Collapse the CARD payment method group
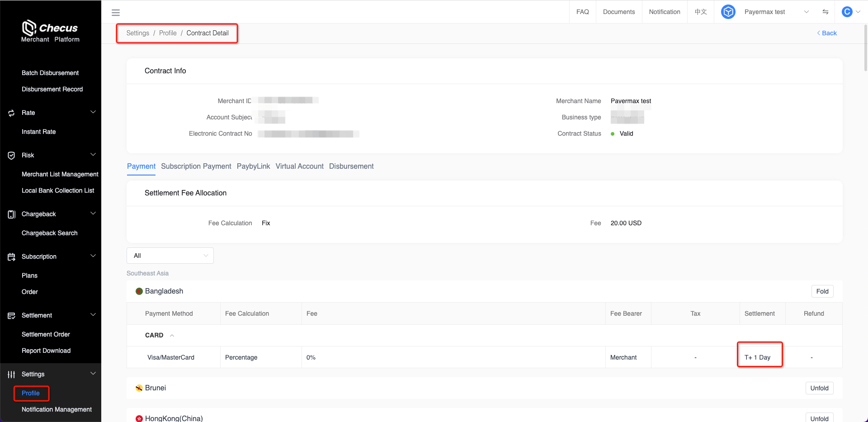 (x=172, y=335)
